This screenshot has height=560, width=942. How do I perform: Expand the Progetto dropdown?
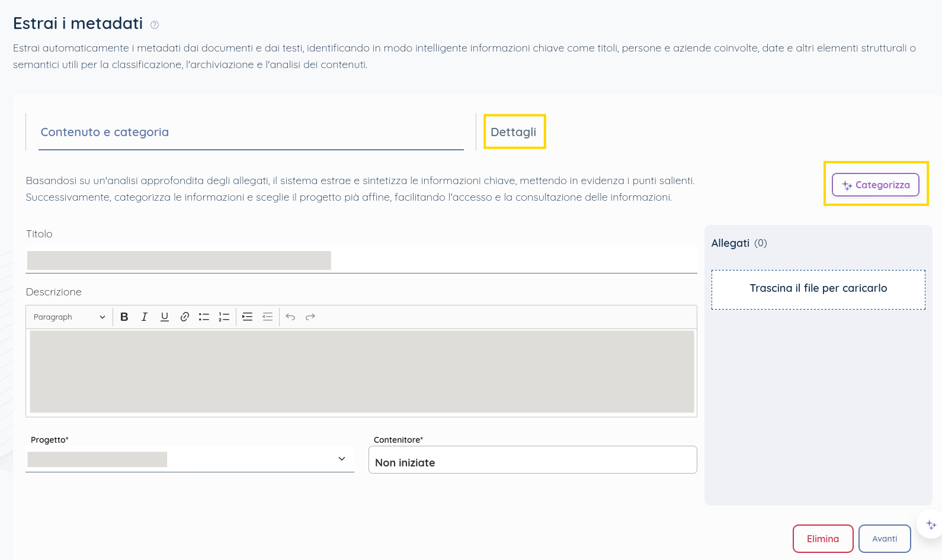(341, 459)
